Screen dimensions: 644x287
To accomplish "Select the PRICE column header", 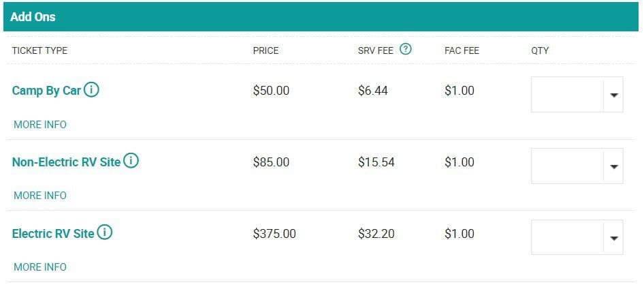I will coord(265,50).
